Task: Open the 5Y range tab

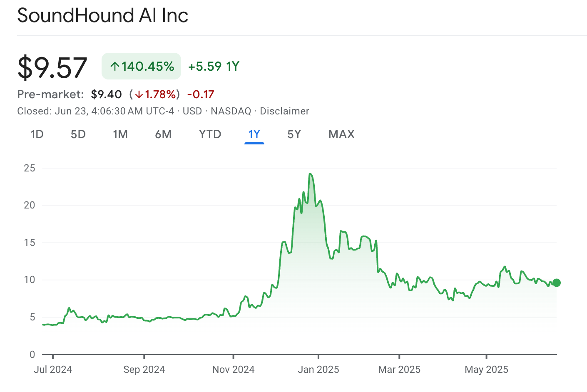Action: 294,134
